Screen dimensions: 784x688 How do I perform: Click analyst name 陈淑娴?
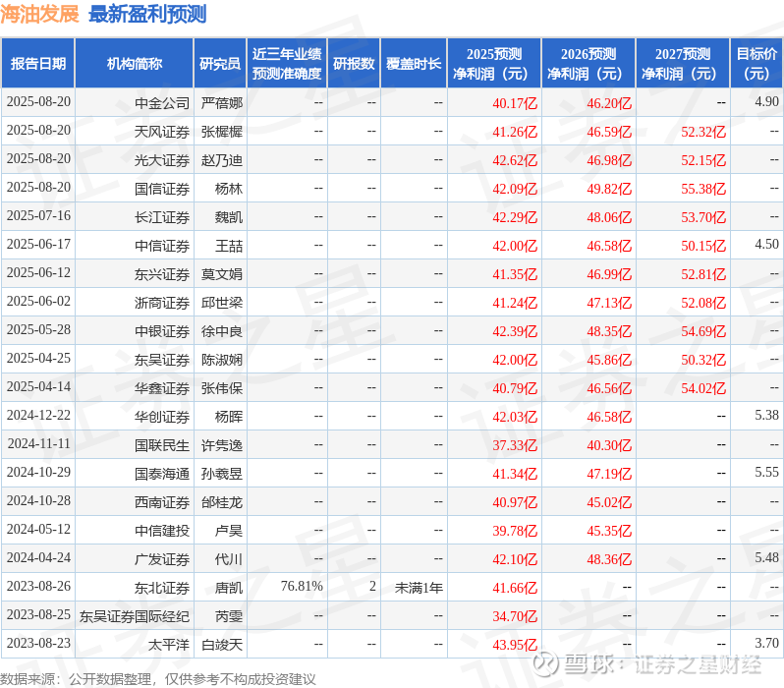pyautogui.click(x=221, y=360)
